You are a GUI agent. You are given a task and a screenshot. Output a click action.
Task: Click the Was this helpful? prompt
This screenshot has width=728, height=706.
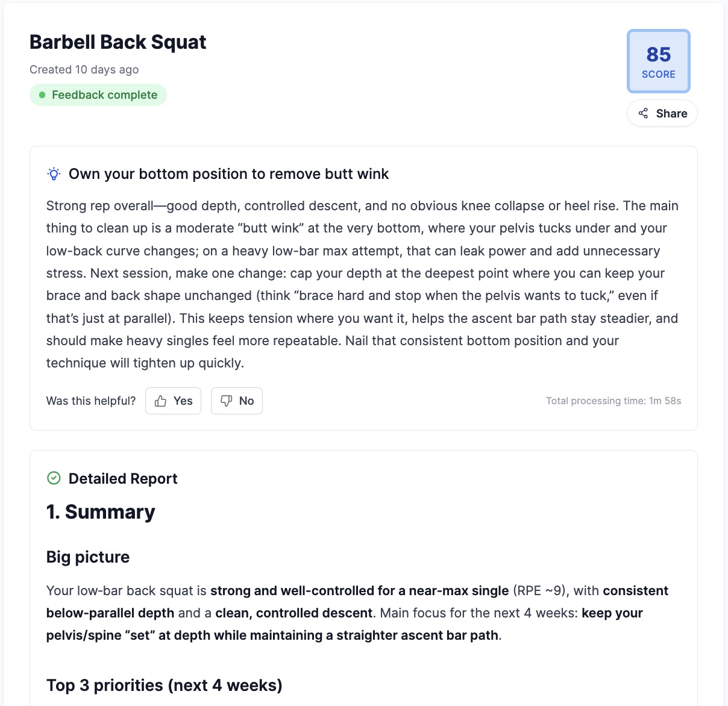coord(91,401)
